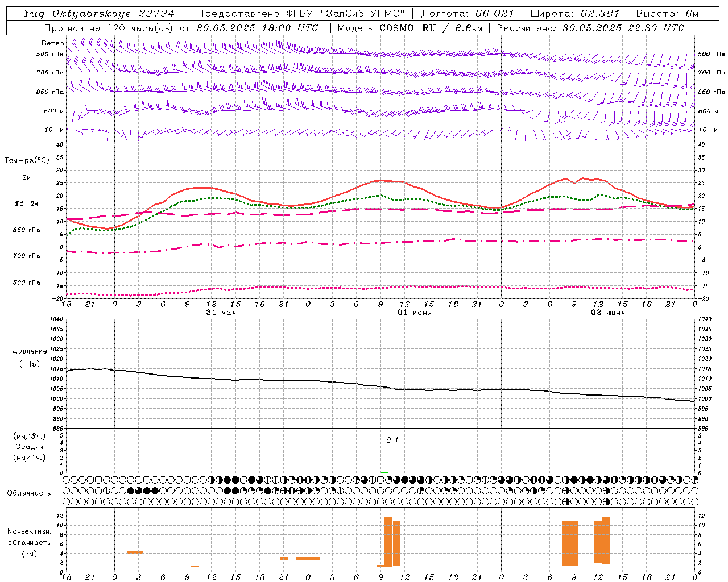Click the green precipitation bar below 0.1
This screenshot has width=728, height=582.
[x=385, y=472]
